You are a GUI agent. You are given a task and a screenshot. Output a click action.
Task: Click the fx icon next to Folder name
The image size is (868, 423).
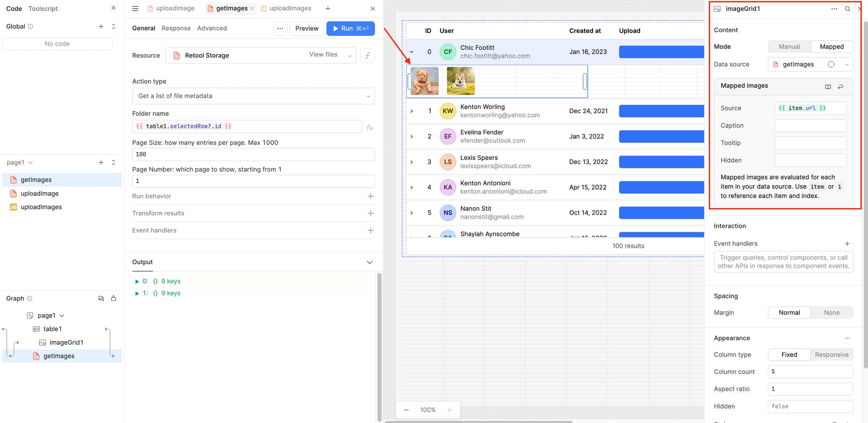[x=369, y=127]
